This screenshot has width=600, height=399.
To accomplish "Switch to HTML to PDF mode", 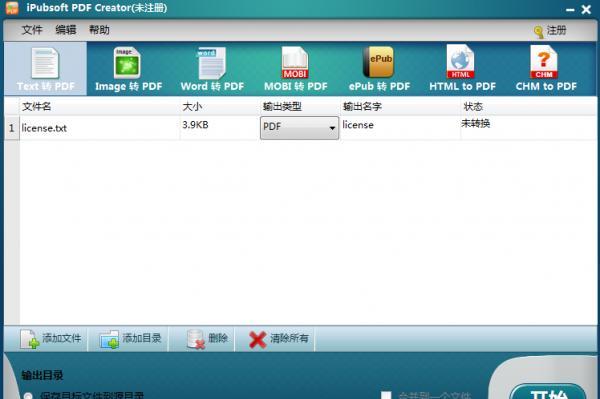I will coord(462,69).
